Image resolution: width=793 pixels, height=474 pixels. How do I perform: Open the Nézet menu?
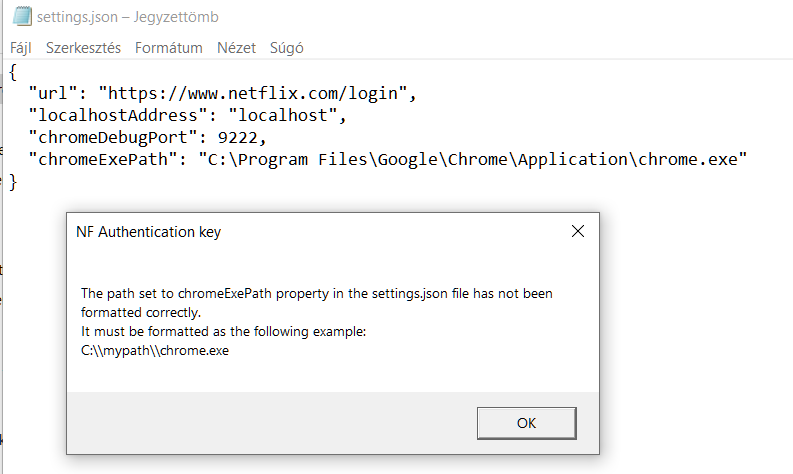pos(236,48)
